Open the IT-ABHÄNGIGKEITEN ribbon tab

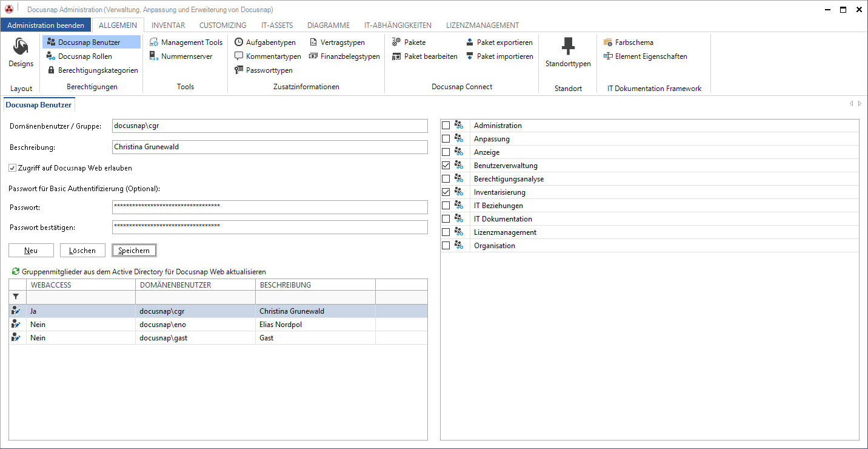[398, 25]
